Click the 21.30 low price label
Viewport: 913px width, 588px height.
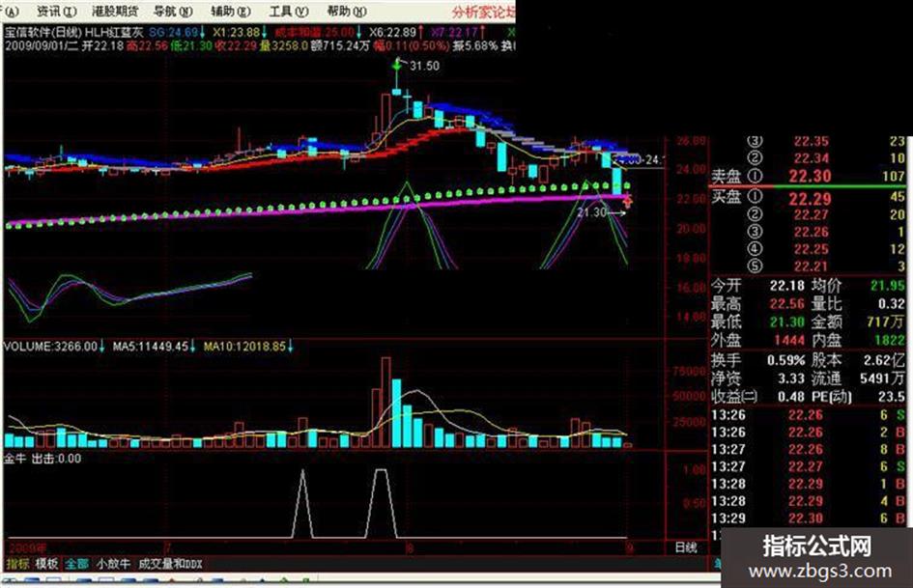(591, 212)
